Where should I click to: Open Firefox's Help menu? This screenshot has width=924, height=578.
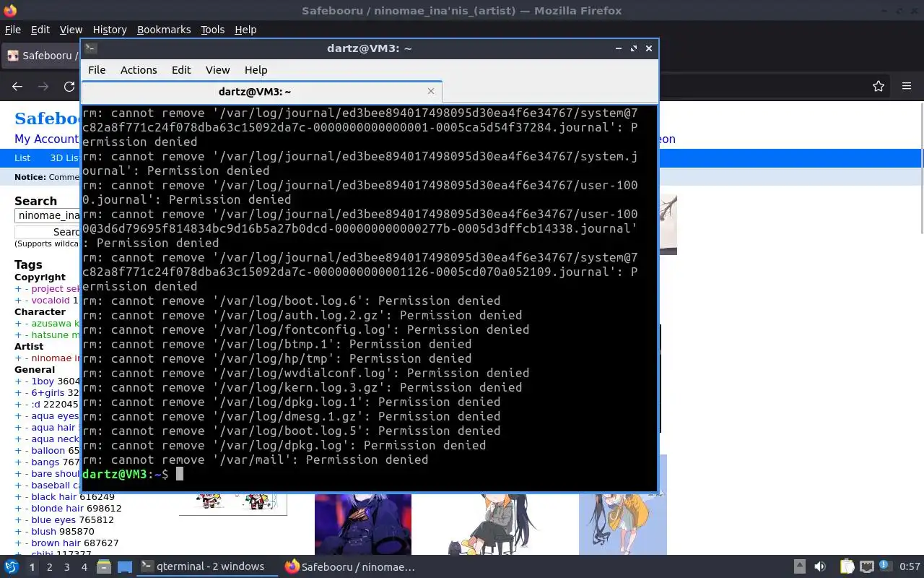point(245,30)
